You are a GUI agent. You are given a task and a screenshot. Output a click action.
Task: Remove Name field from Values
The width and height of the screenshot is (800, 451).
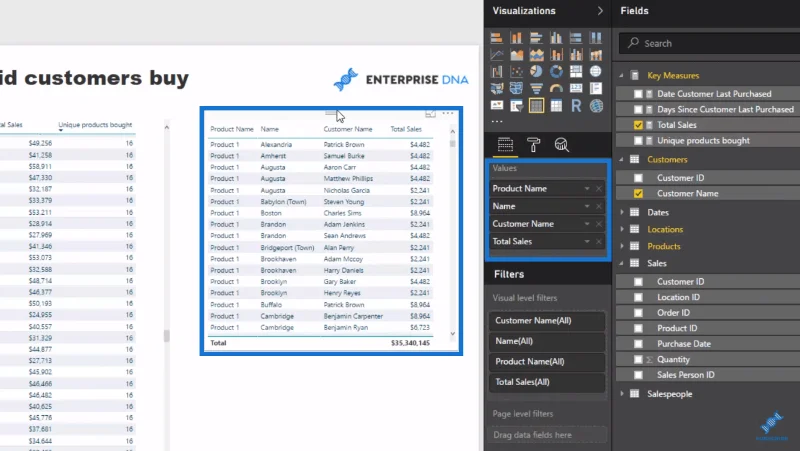[599, 207]
